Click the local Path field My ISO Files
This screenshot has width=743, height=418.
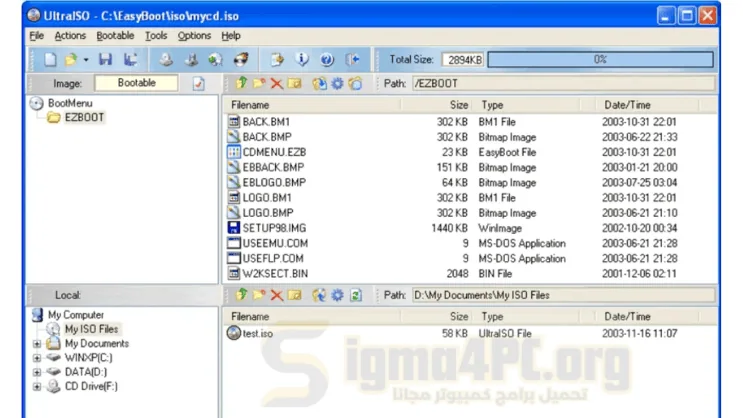[x=563, y=295]
